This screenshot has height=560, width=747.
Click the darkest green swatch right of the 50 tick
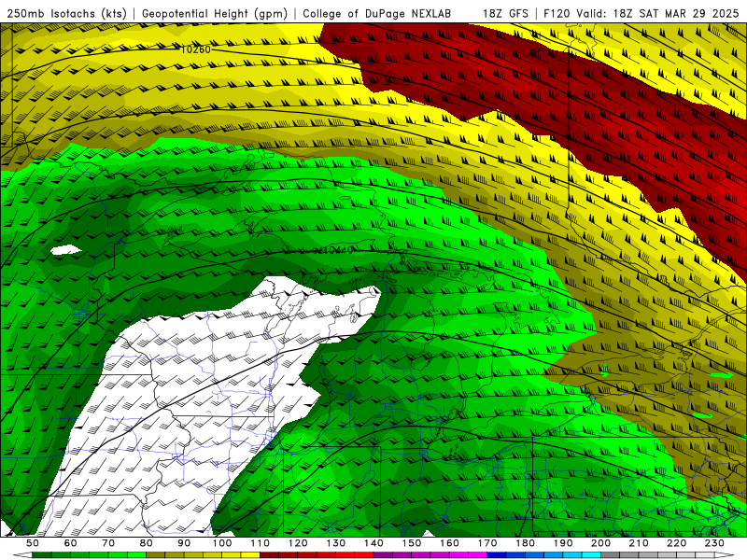[x=41, y=555]
